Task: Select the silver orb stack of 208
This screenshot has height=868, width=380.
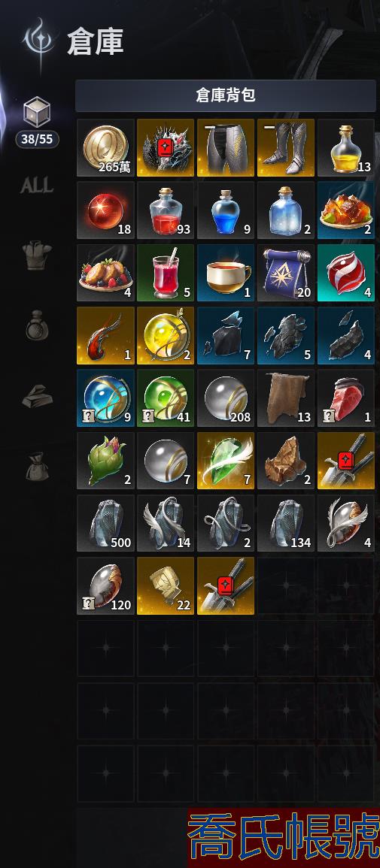Action: (226, 398)
